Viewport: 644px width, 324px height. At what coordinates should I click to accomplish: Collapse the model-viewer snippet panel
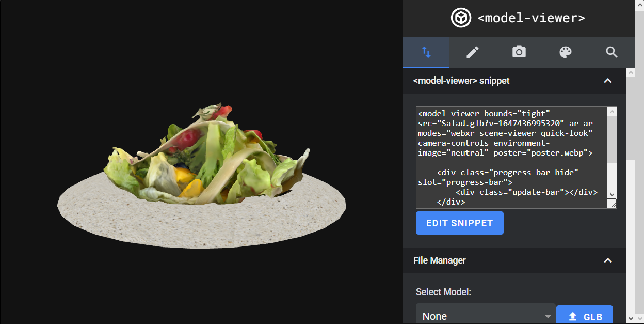tap(607, 81)
